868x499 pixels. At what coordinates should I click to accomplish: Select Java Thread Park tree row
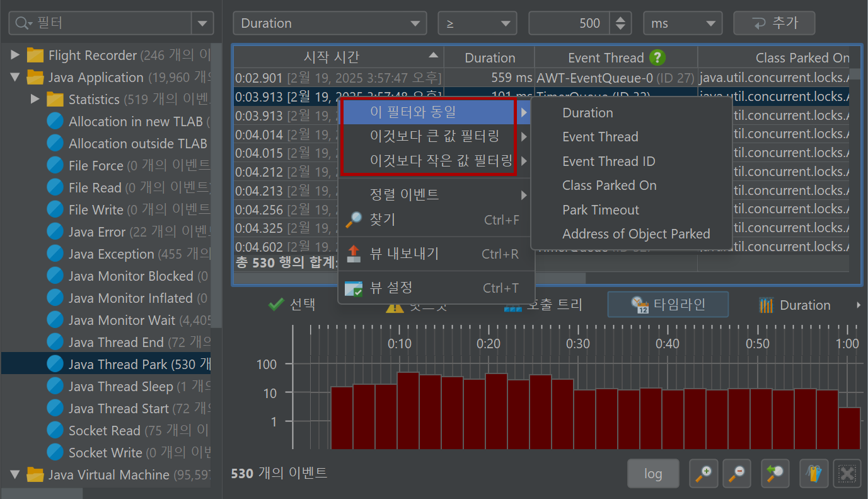106,364
